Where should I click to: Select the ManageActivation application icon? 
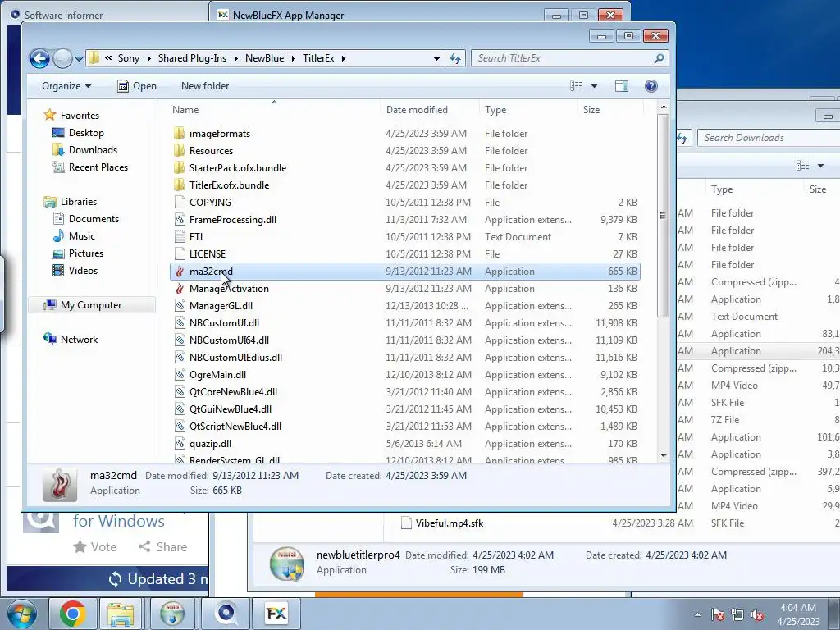point(180,288)
